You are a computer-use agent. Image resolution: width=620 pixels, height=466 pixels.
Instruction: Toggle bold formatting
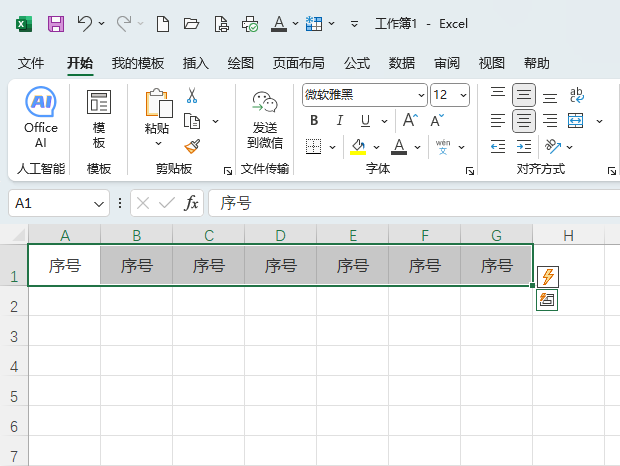pyautogui.click(x=314, y=121)
